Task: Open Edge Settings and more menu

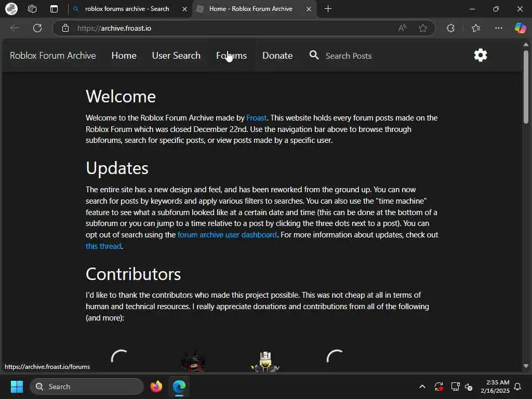Action: [x=498, y=28]
